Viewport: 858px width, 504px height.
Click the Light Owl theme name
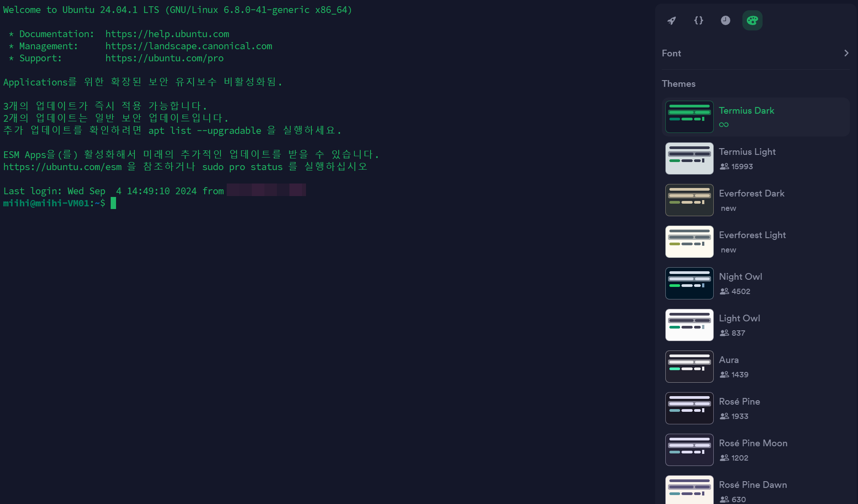[739, 318]
